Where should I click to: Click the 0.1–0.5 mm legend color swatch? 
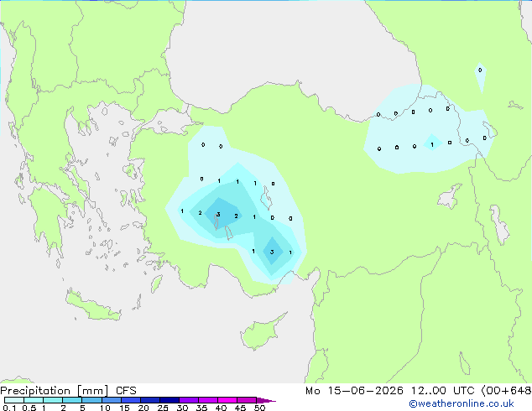14,400
